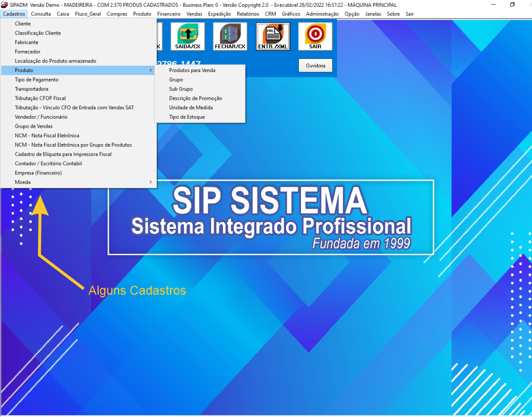Open the Relatórios menu
This screenshot has width=532, height=417.
pyautogui.click(x=247, y=14)
